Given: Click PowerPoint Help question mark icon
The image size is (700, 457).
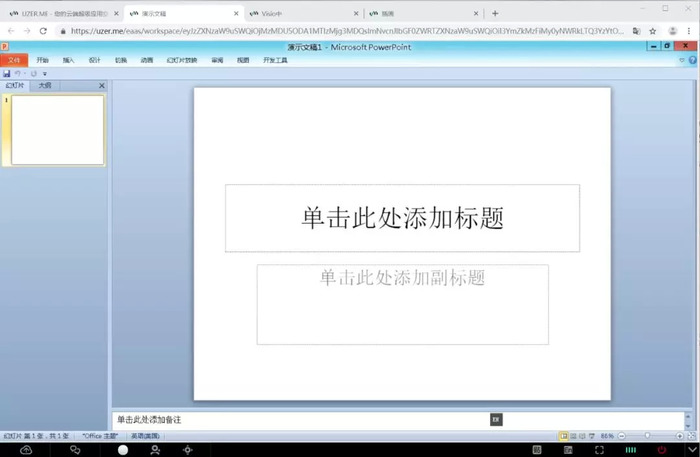Looking at the screenshot, I should (x=692, y=60).
